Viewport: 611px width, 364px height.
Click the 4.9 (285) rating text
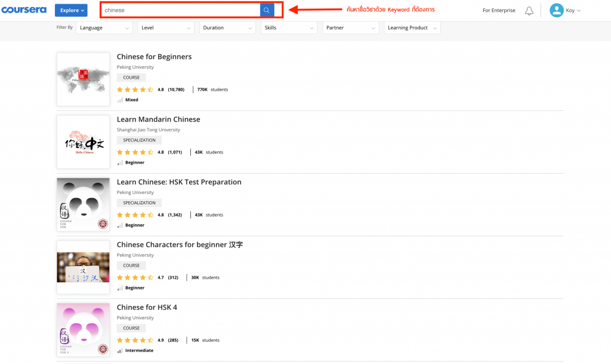[x=168, y=340]
